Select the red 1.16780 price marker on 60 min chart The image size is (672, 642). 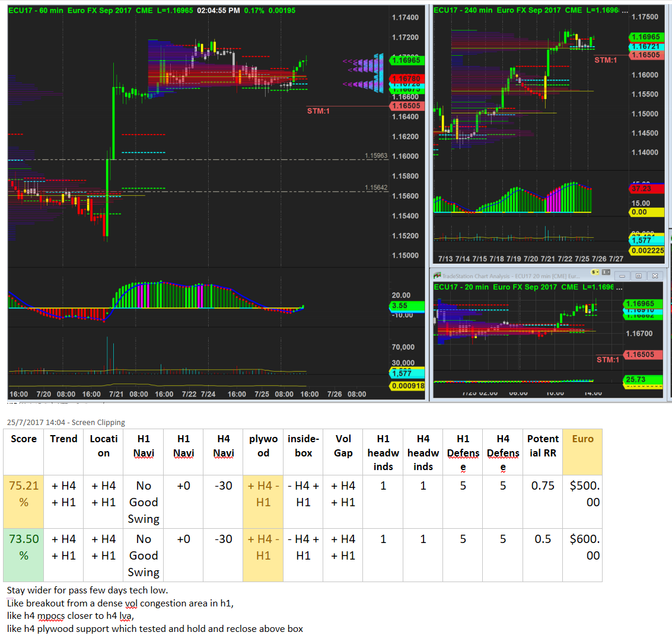407,78
